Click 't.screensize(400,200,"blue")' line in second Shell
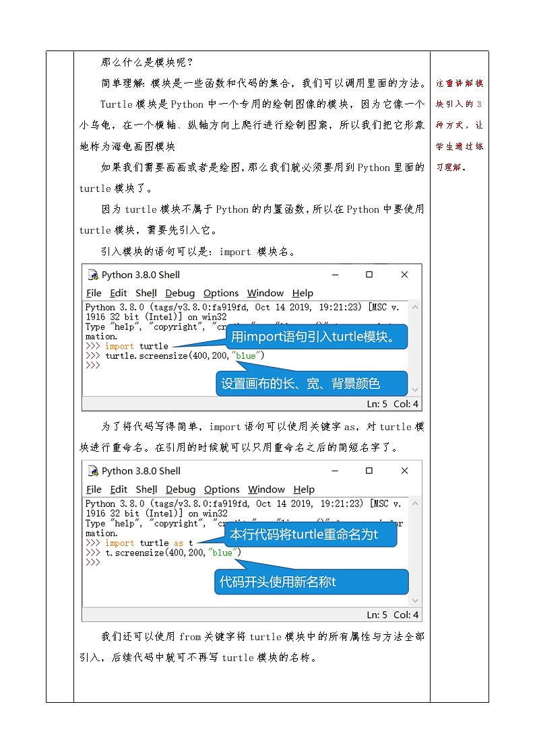Image resolution: width=535 pixels, height=756 pixels. coord(163,553)
